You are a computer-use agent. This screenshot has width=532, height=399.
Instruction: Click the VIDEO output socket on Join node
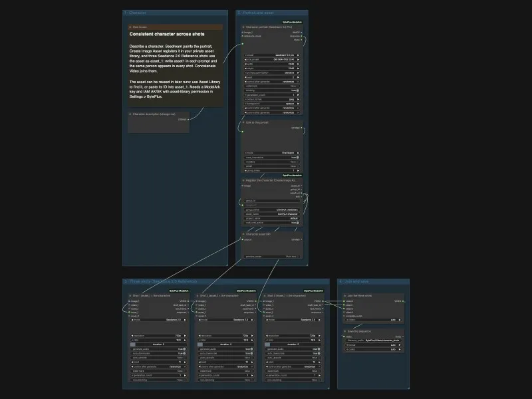coord(403,301)
